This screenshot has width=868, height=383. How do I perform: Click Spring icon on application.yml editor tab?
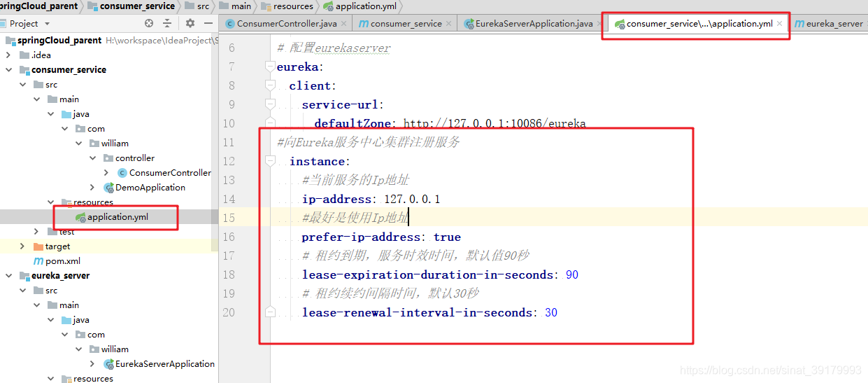pyautogui.click(x=620, y=24)
